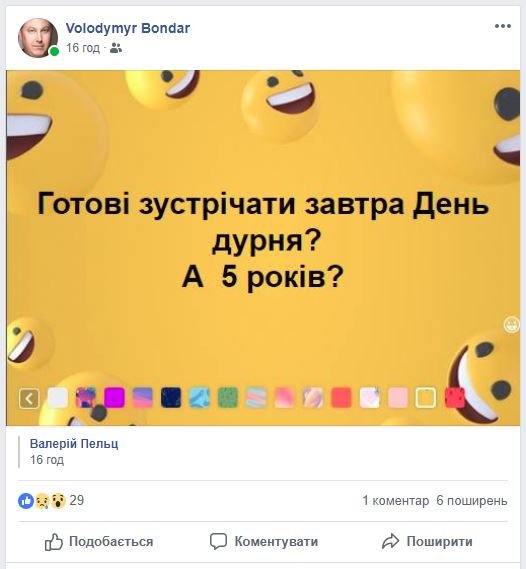The width and height of the screenshot is (526, 569).
Task: Choose the magenta background swatch
Action: pos(114,397)
